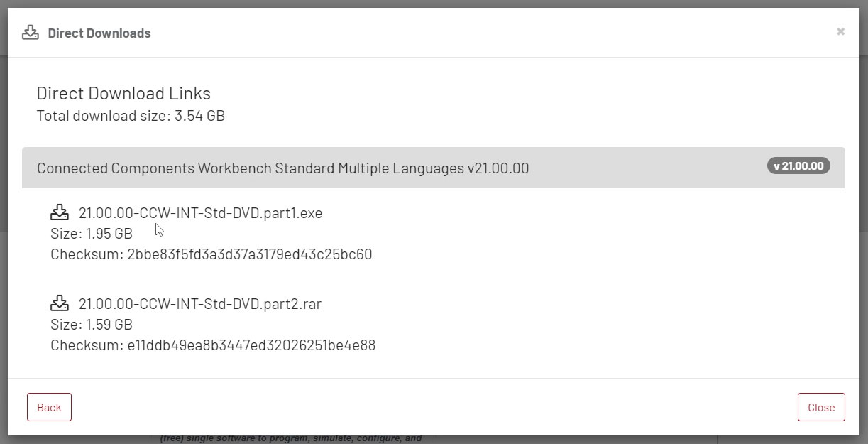The width and height of the screenshot is (868, 444).
Task: Click the Size: 1.95 GB text
Action: pos(92,234)
